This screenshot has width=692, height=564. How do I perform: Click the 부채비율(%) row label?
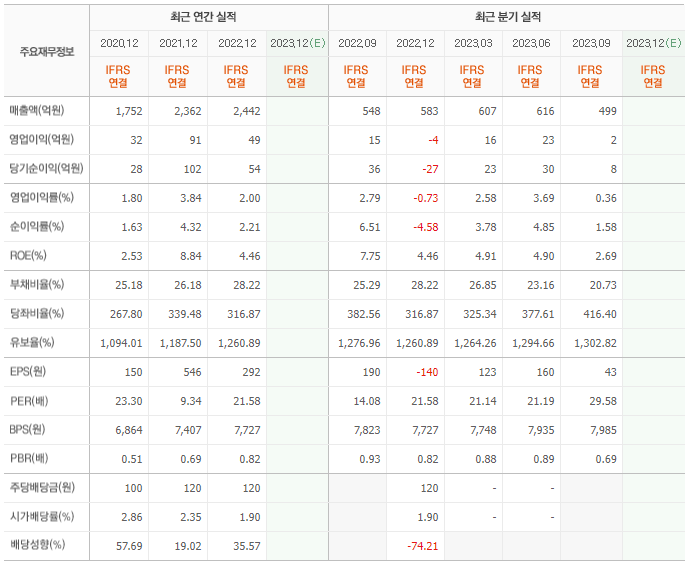pyautogui.click(x=37, y=285)
